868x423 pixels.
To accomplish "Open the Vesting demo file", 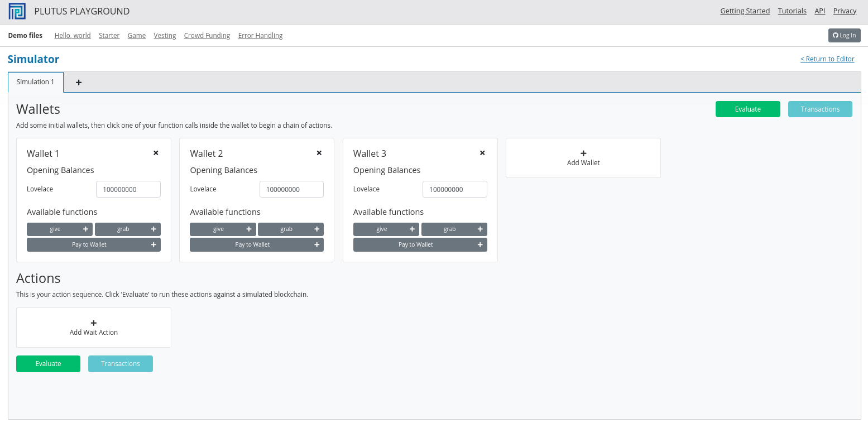I will coord(165,36).
